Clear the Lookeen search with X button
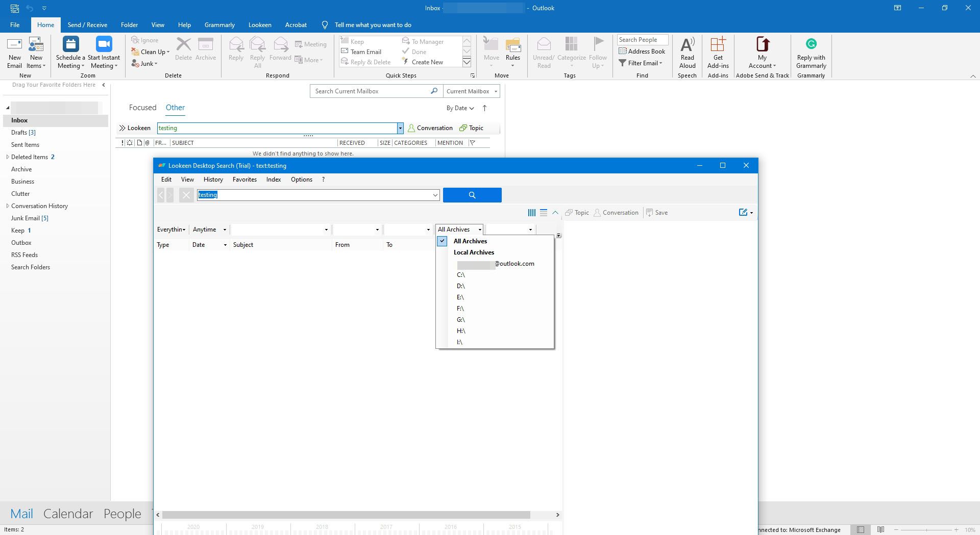Image resolution: width=980 pixels, height=535 pixels. click(x=186, y=195)
